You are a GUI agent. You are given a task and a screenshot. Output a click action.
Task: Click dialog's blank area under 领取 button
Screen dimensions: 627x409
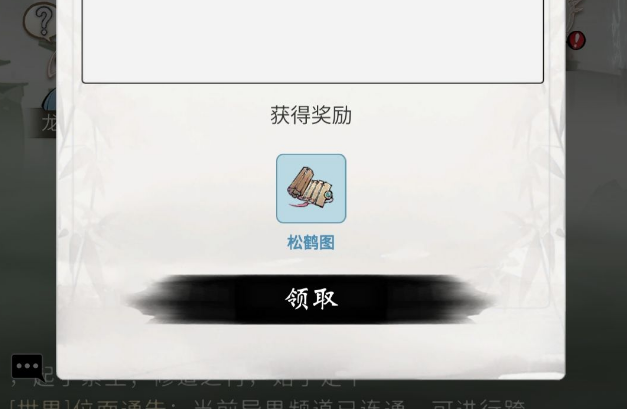pos(311,350)
